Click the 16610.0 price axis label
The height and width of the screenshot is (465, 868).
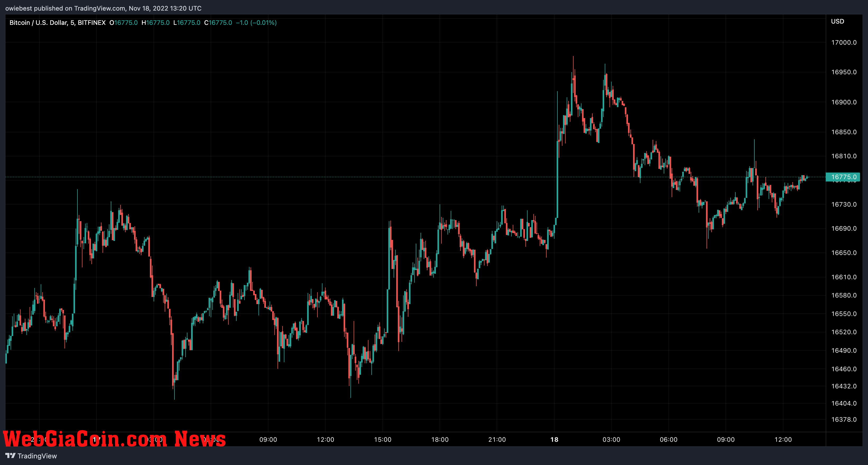[x=844, y=277]
